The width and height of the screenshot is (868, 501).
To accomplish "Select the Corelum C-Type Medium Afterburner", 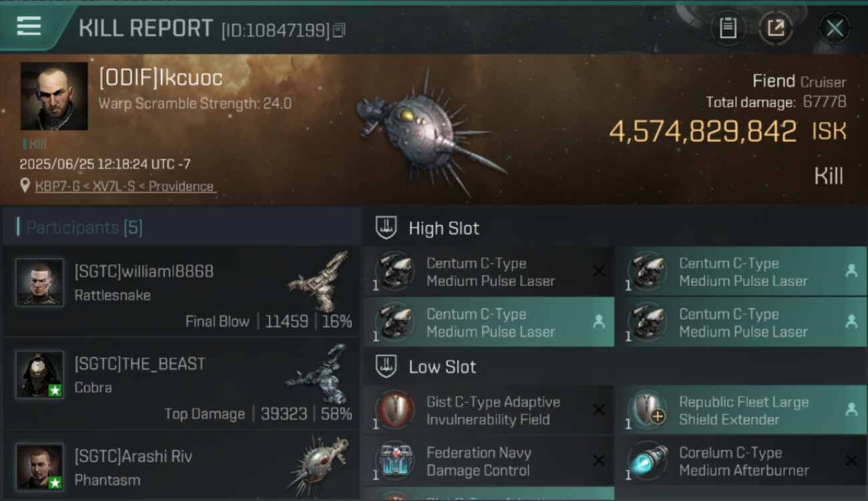I will click(x=740, y=462).
